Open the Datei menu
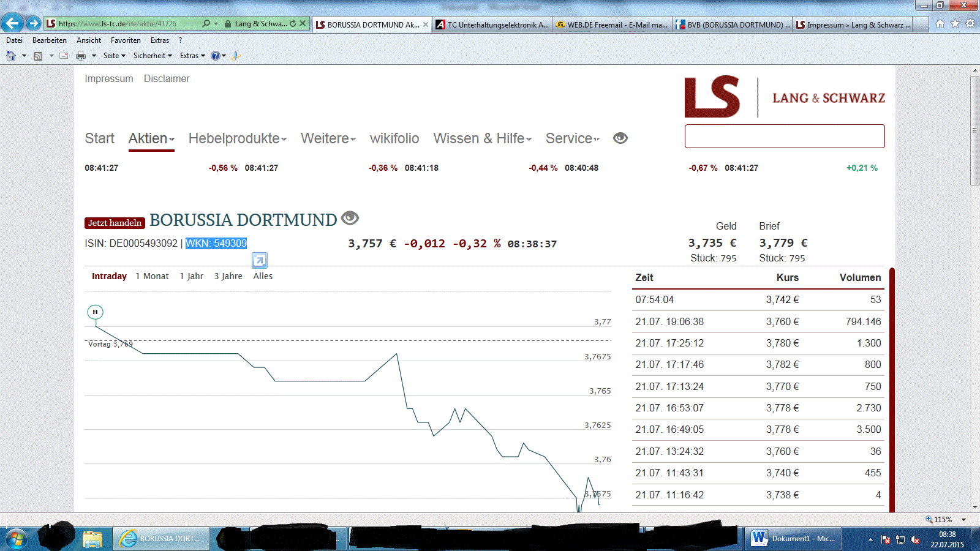980x551 pixels. (14, 40)
